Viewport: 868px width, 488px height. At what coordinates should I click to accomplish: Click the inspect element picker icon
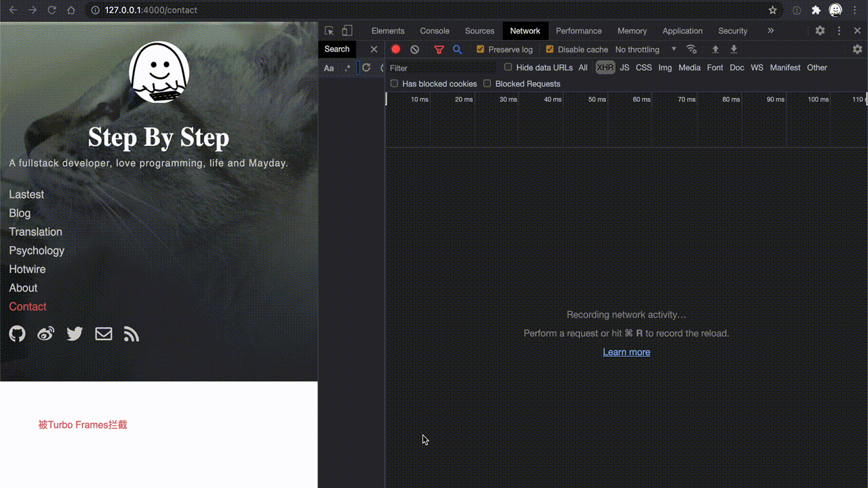[330, 30]
